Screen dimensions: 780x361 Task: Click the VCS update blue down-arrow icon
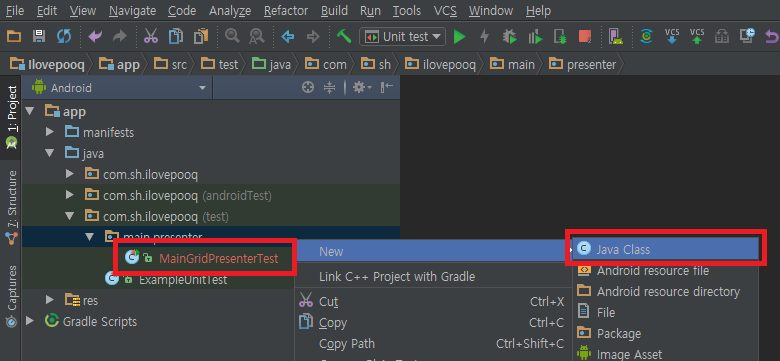coord(672,37)
